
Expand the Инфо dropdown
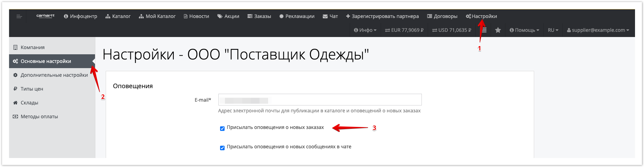pos(365,30)
